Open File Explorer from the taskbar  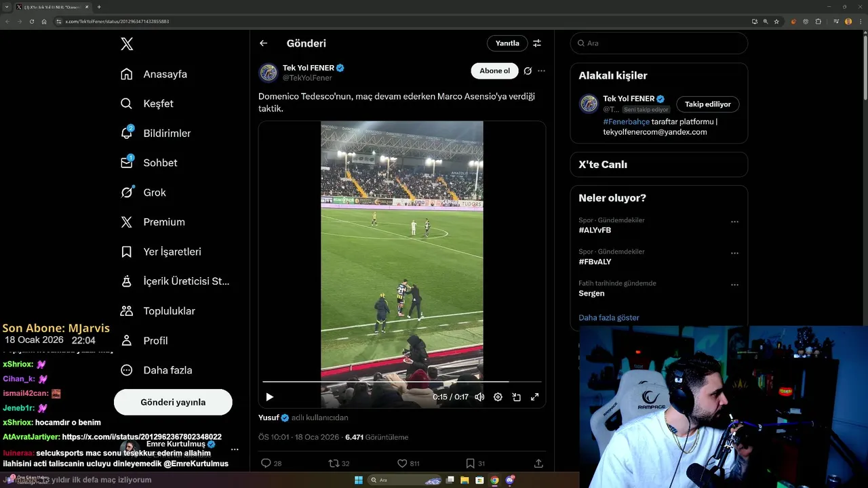[x=465, y=480]
